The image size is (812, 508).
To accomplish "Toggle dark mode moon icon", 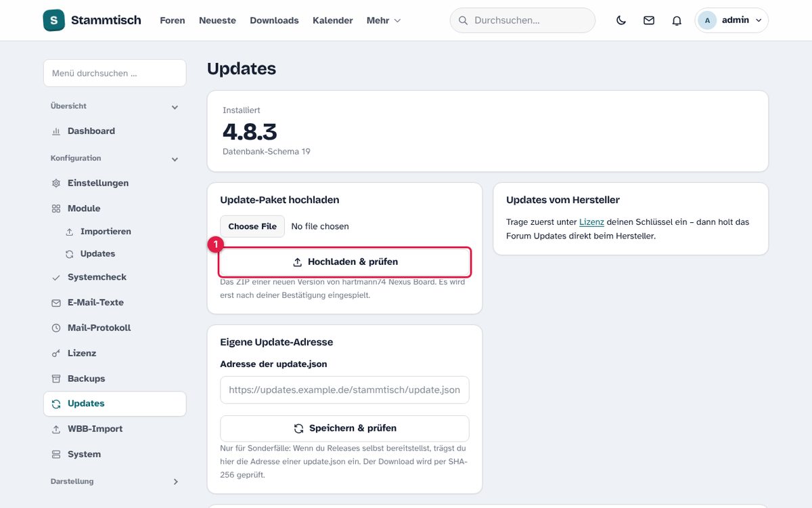I will [x=621, y=20].
